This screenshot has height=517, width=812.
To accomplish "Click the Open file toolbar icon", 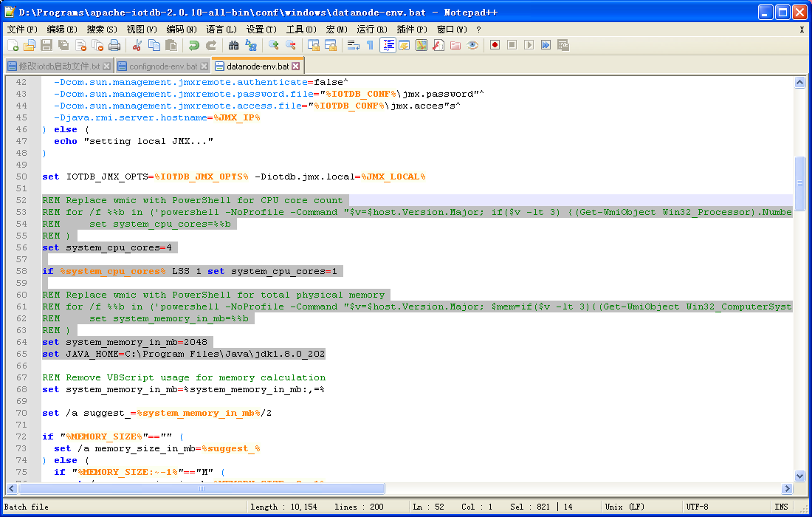I will coord(30,46).
